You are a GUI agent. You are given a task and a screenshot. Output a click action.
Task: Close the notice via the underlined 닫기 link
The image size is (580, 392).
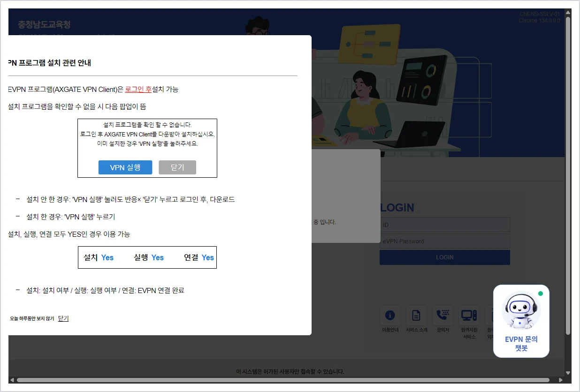(x=63, y=318)
